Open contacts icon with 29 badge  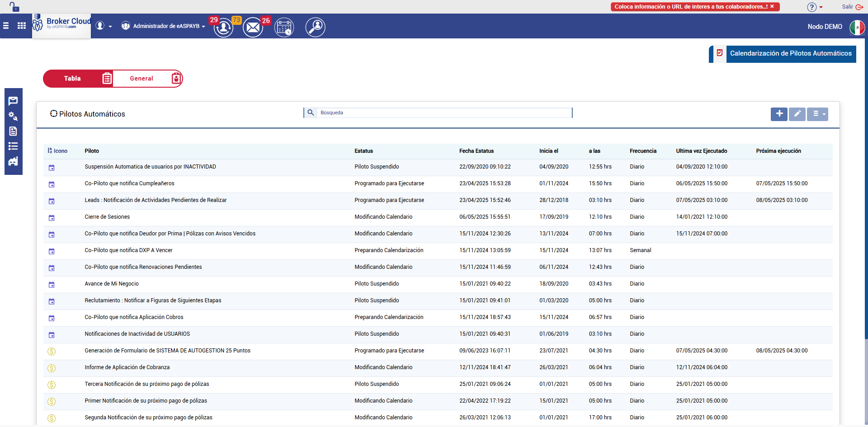point(223,28)
